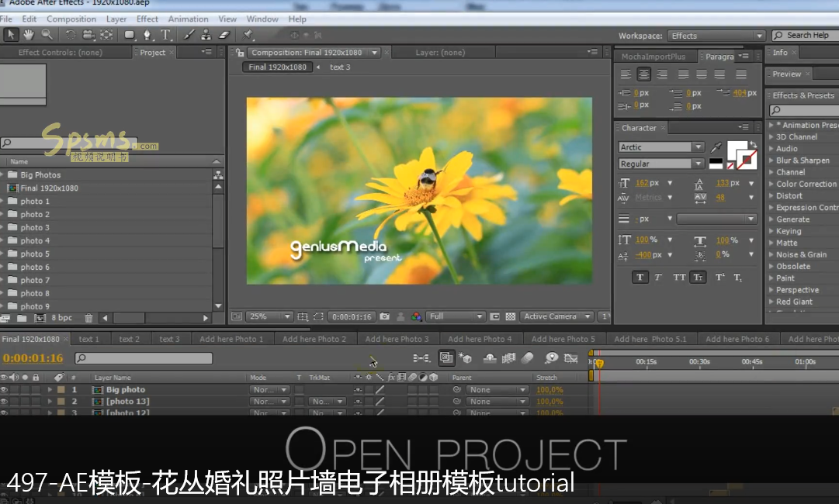Select the Clone Stamp tool

tap(206, 35)
